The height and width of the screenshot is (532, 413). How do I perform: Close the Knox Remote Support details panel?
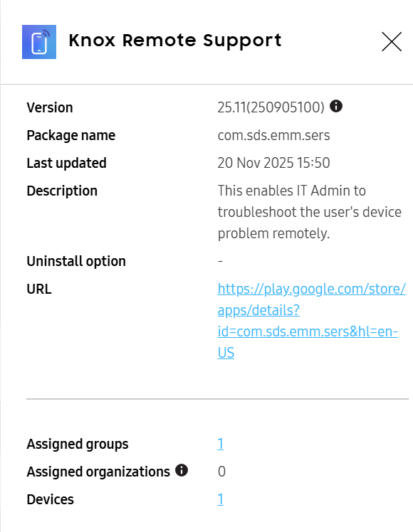click(392, 42)
